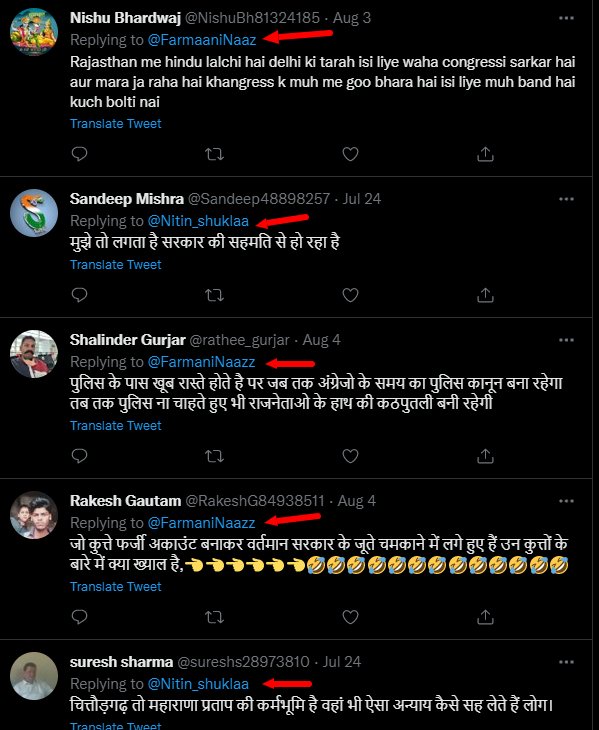This screenshot has height=730, width=599.
Task: Open more options on Nishu Bhardwaj's tweet
Action: tap(566, 18)
